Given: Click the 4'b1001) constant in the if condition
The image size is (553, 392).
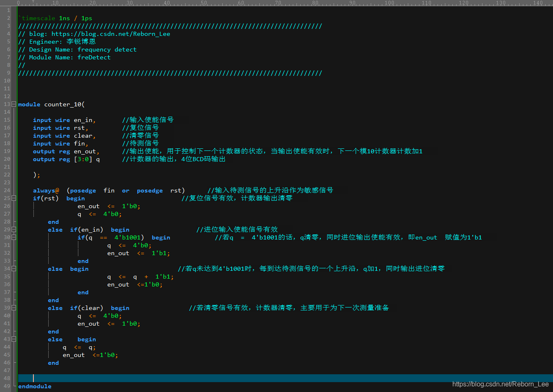Looking at the screenshot, I should coord(129,237).
